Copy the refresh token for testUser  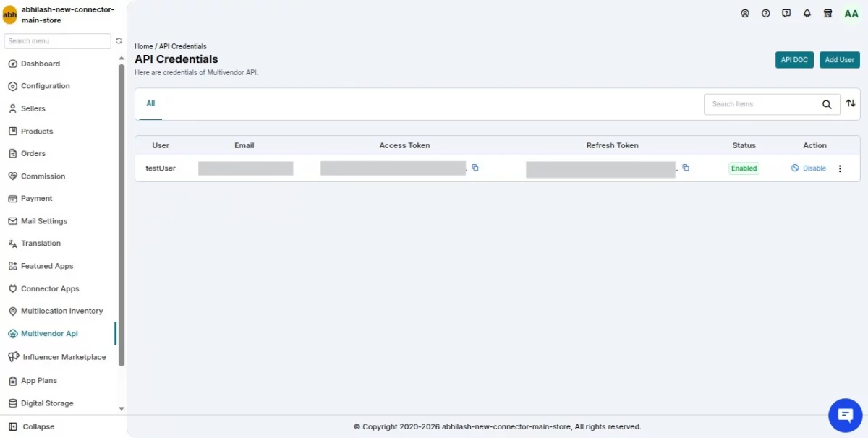686,168
